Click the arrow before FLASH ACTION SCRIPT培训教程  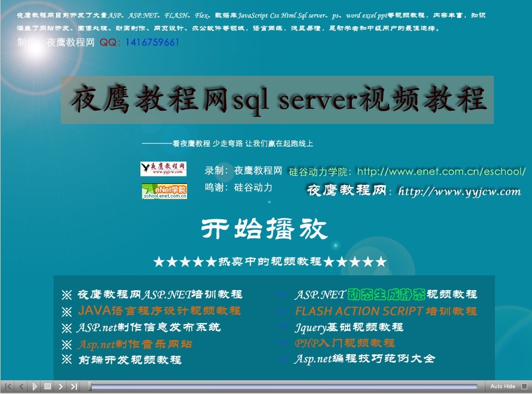tap(281, 310)
